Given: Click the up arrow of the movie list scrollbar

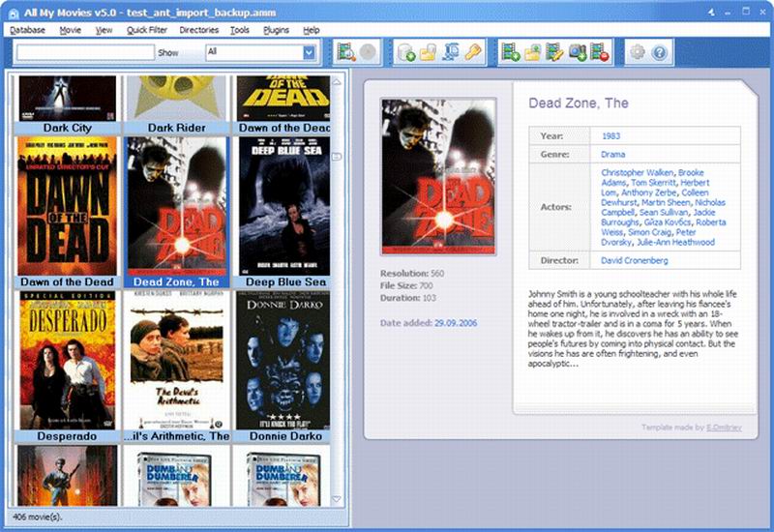Looking at the screenshot, I should (337, 82).
